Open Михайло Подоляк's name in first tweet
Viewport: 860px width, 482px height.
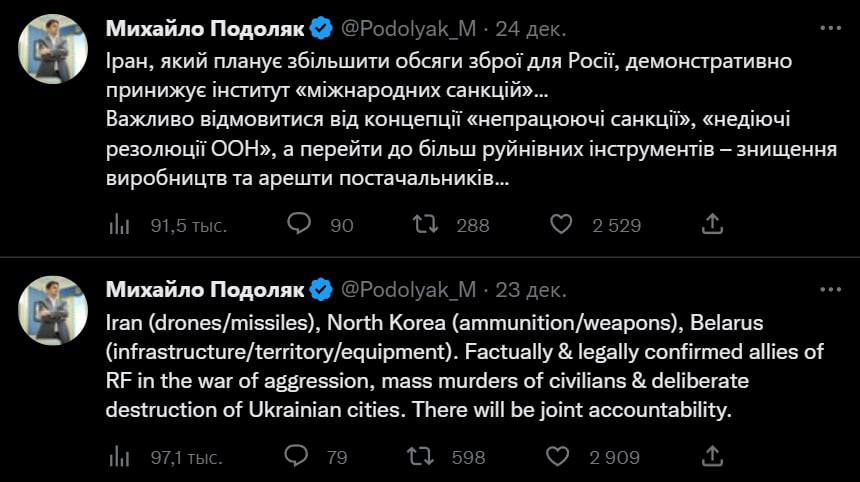point(204,29)
